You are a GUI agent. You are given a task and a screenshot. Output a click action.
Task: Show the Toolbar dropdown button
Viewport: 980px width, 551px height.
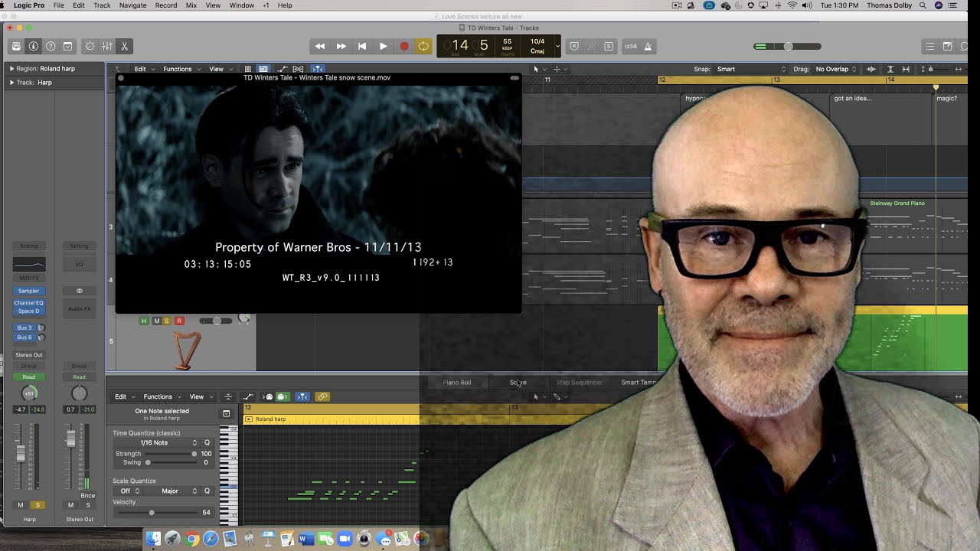[x=68, y=46]
